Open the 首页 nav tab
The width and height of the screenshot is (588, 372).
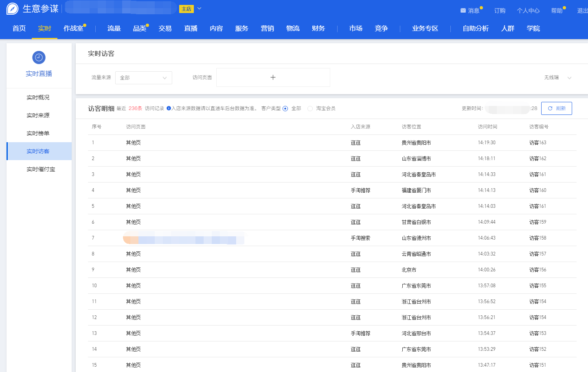tap(19, 29)
